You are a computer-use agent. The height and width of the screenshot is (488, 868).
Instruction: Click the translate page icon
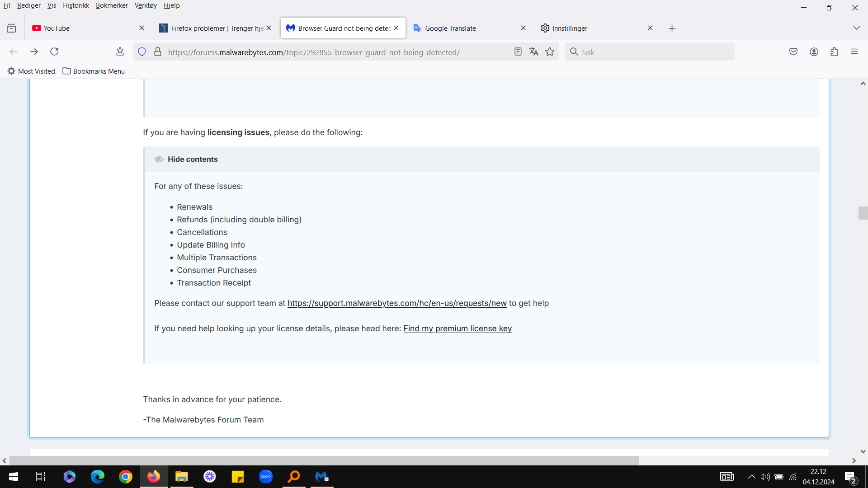tap(534, 52)
